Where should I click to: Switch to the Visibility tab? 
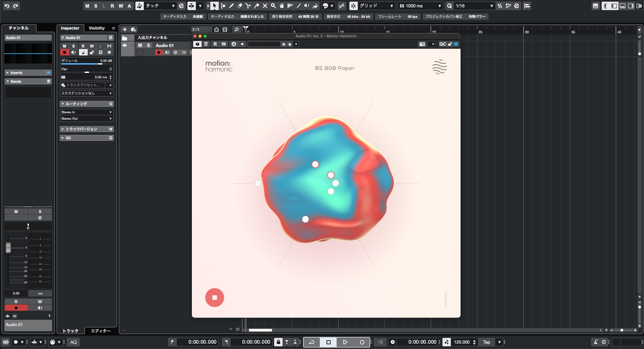tap(97, 28)
